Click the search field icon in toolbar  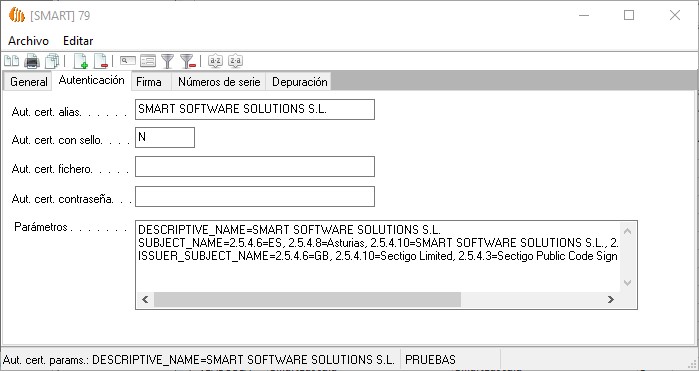128,61
